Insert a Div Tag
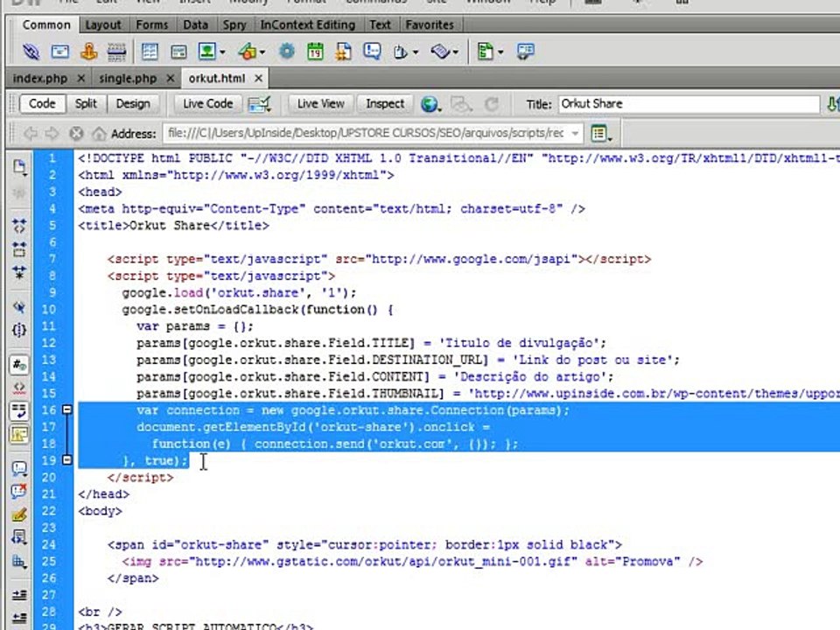The height and width of the screenshot is (630, 840). 178,52
